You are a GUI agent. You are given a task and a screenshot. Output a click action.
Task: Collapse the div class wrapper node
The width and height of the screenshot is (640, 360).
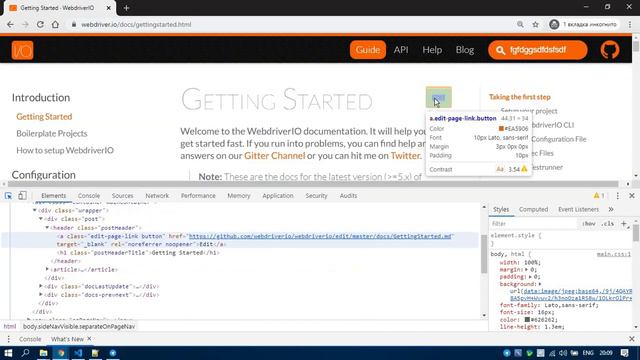pyautogui.click(x=35, y=210)
